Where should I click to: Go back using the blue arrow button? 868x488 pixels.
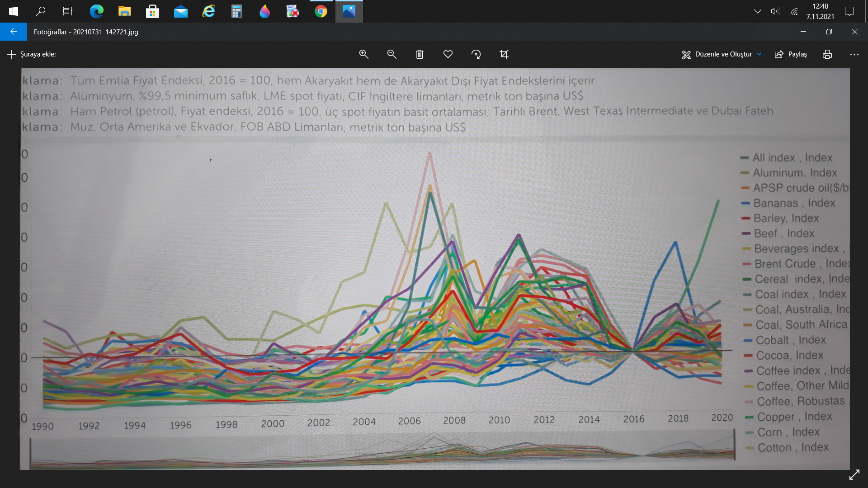[x=14, y=32]
